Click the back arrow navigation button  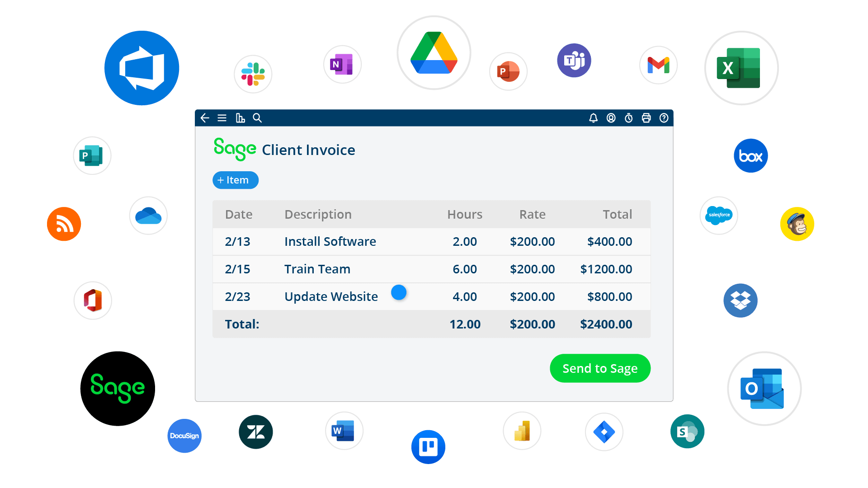205,118
